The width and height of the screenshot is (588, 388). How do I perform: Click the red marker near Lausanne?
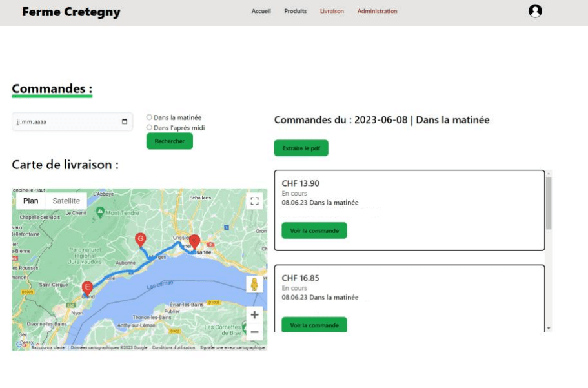(x=194, y=241)
